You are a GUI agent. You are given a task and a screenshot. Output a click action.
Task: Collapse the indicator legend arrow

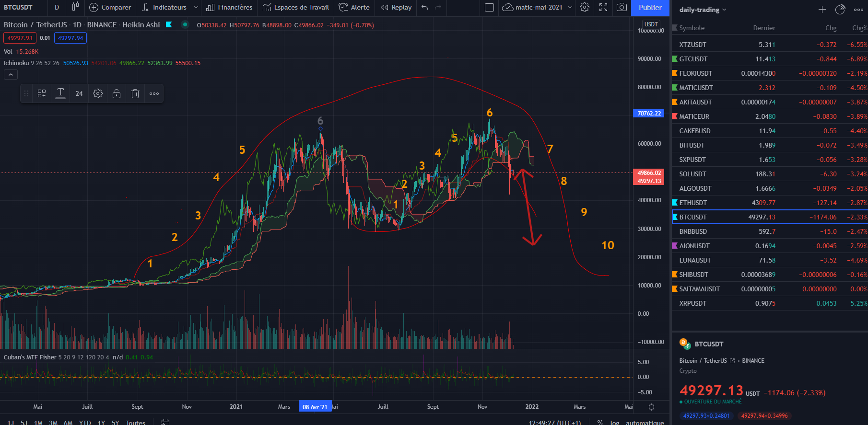(11, 74)
